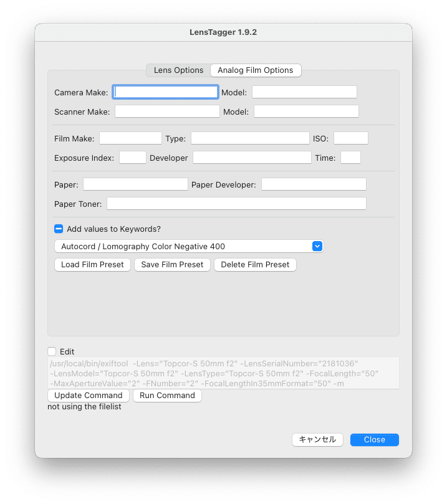
Task: Focus the Scanner Make input
Action: click(x=166, y=111)
